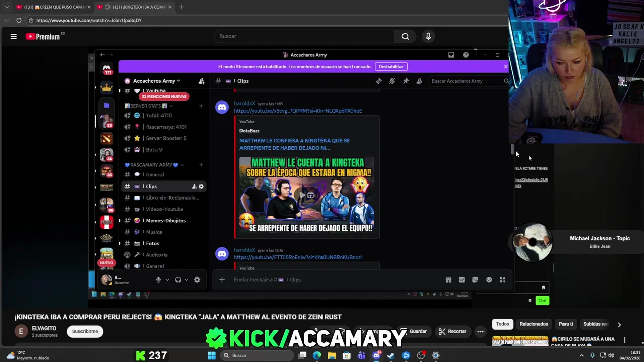Click YouTube search magnifier button
This screenshot has width=644, height=362.
point(405,36)
